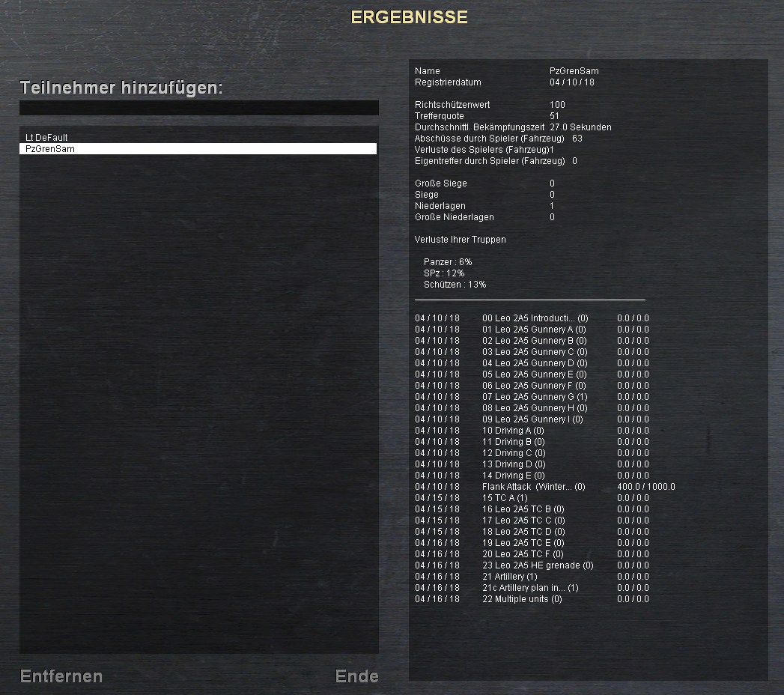This screenshot has width=784, height=695.
Task: Select participant Lt DeFault
Action: (x=46, y=138)
